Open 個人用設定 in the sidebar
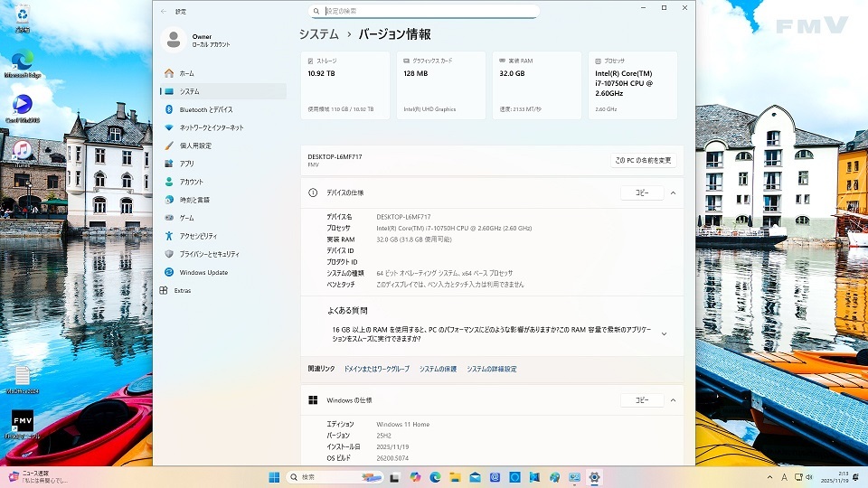The width and height of the screenshot is (868, 488). click(x=195, y=145)
